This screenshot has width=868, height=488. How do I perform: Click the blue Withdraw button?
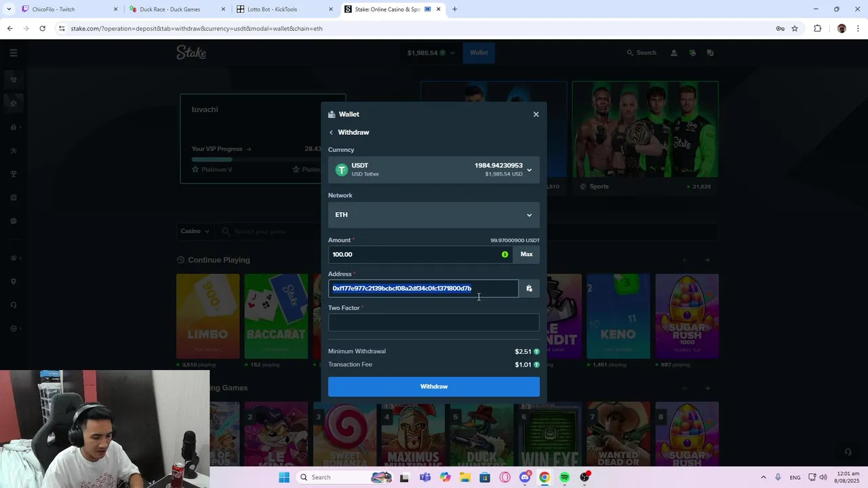434,386
